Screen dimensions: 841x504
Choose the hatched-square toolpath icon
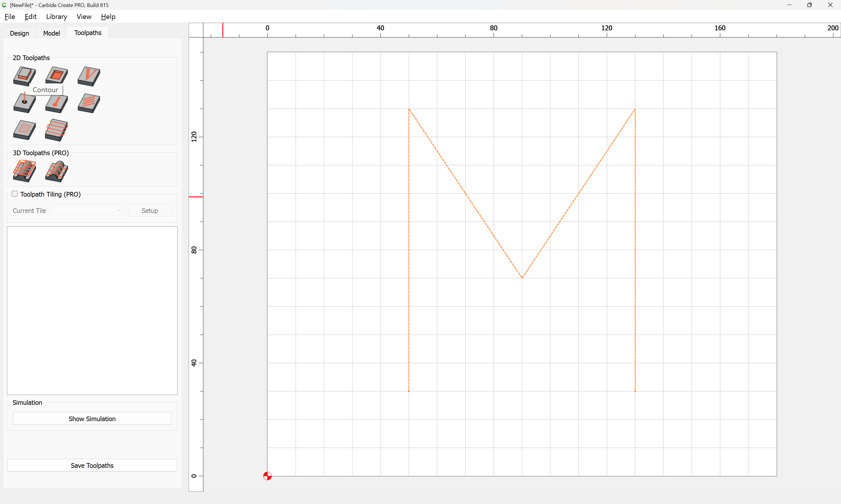[25, 130]
